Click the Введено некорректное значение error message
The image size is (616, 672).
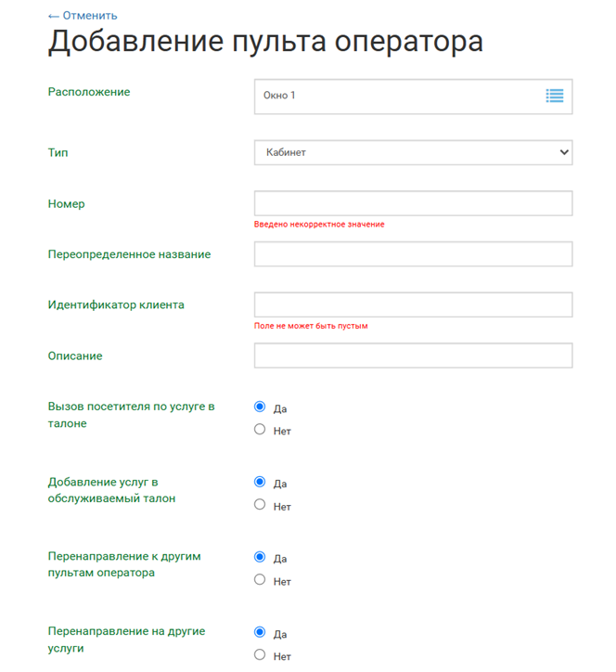pos(319,225)
